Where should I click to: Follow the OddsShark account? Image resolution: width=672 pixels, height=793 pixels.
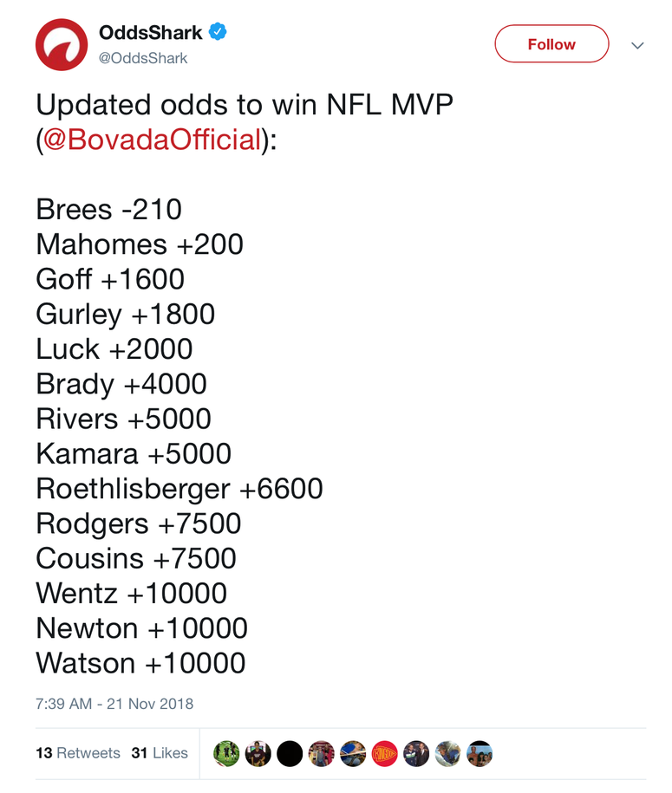tap(551, 44)
